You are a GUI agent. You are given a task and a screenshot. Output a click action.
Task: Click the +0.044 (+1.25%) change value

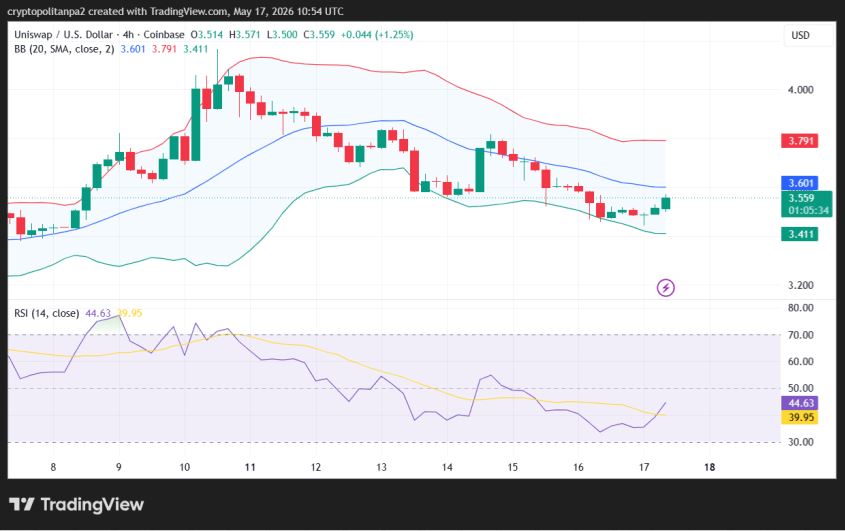click(377, 35)
